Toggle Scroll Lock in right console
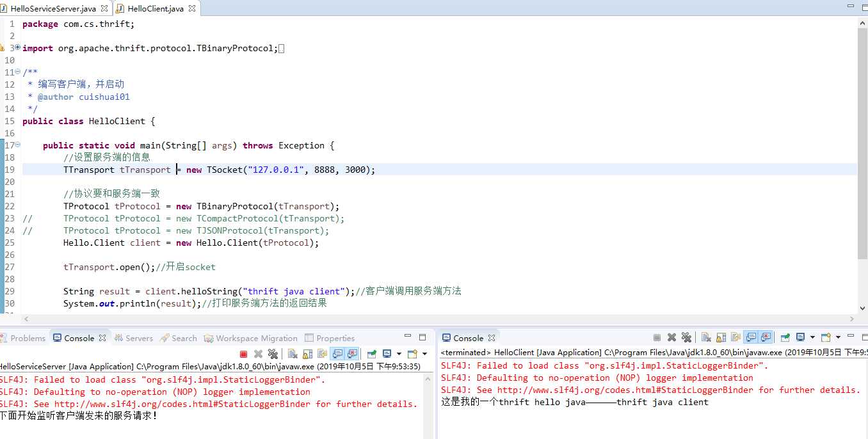Viewport: 868px width, 439px height. [x=721, y=337]
